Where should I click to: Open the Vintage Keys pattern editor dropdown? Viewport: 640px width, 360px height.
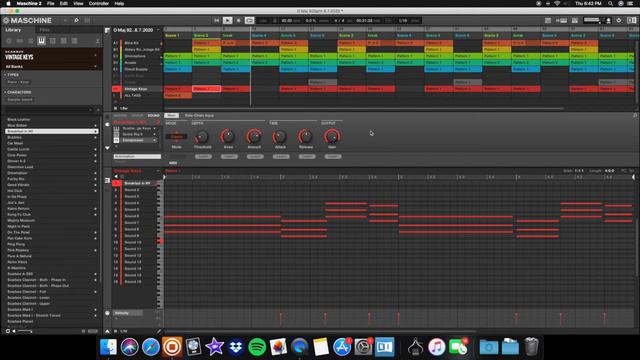tap(158, 171)
